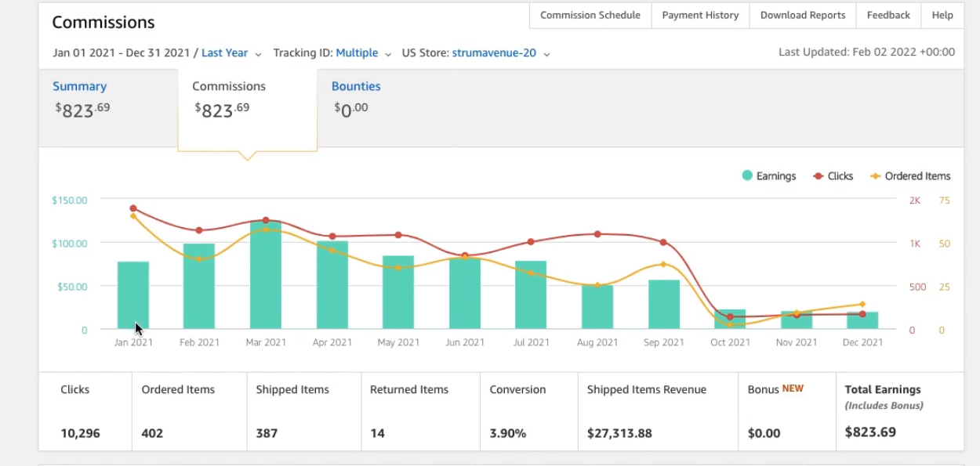Click the May 2021 earnings bar
Viewport: 980px width, 466px height.
[398, 292]
